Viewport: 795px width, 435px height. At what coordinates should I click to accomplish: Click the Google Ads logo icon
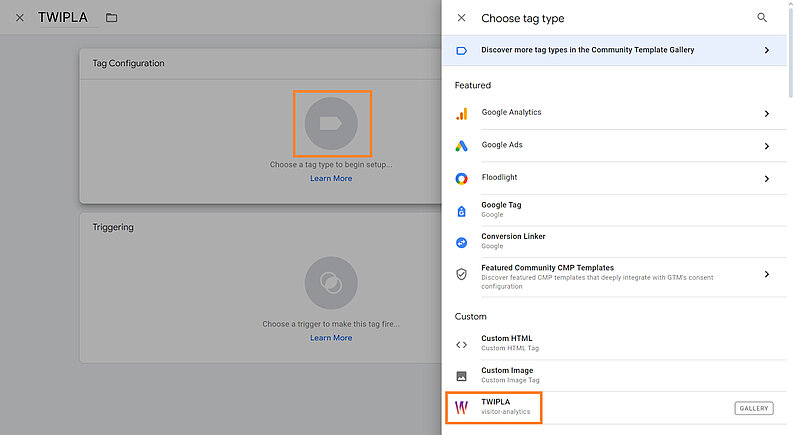point(461,146)
